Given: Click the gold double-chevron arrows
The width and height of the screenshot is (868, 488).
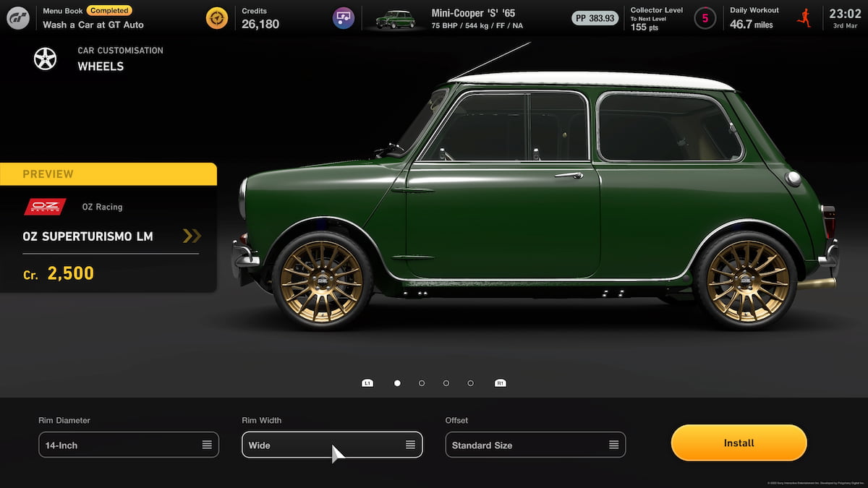Looking at the screenshot, I should point(192,236).
